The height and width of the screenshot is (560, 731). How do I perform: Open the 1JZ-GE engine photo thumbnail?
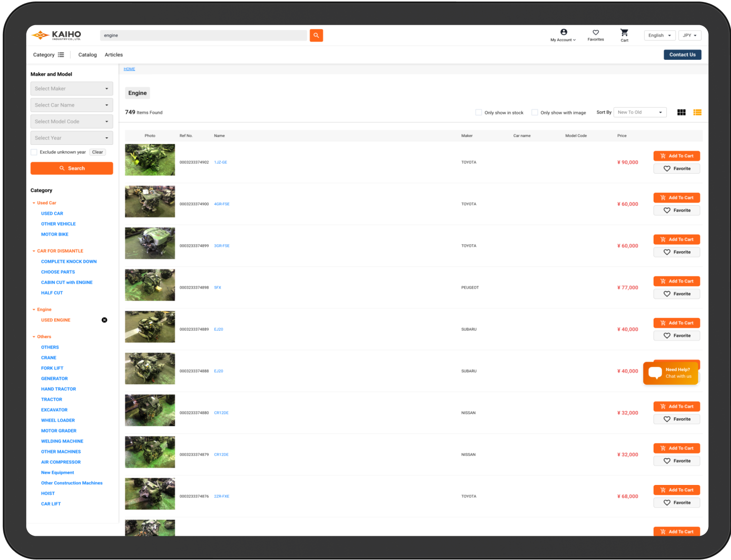click(150, 160)
